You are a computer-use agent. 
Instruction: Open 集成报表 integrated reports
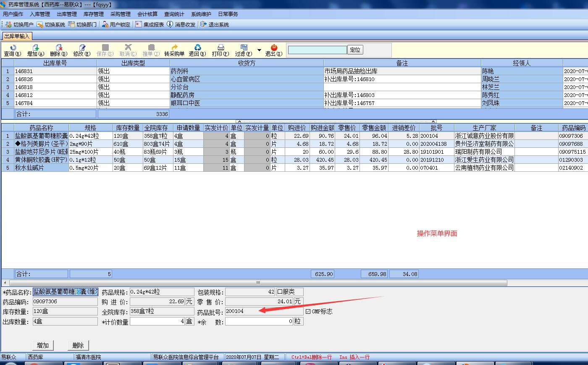tap(150, 24)
